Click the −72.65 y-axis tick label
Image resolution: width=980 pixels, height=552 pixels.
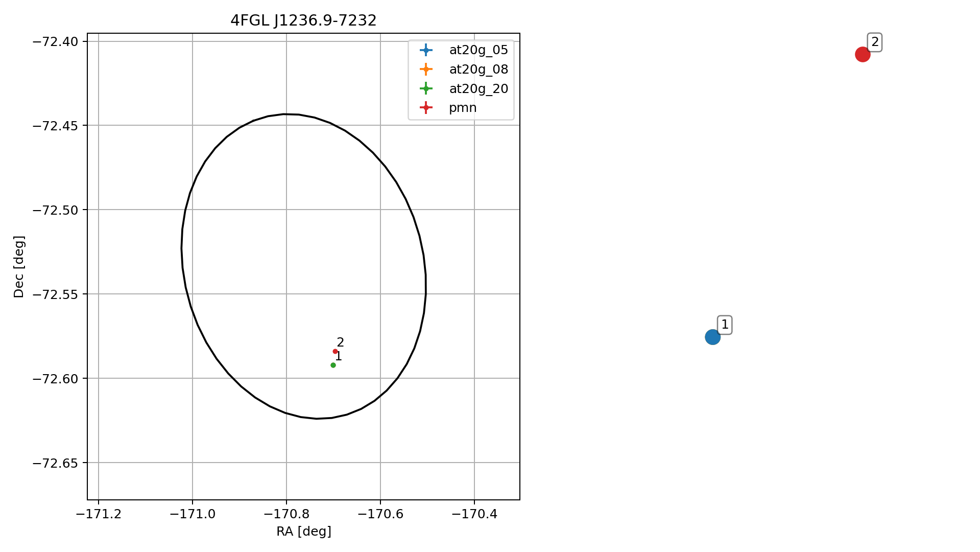pyautogui.click(x=56, y=463)
